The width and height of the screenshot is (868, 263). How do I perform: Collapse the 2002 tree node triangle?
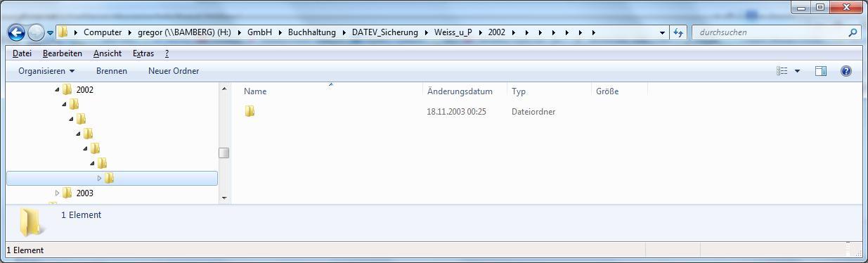click(x=57, y=89)
